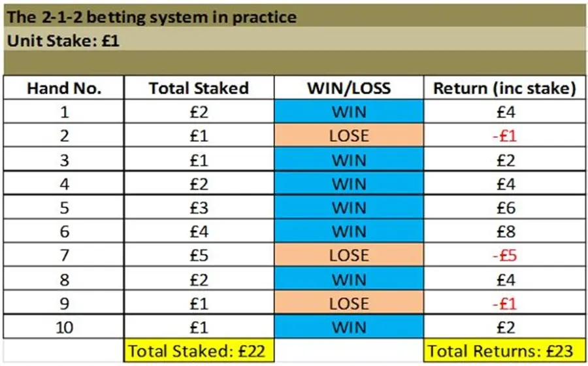Select the red -£5 return cell
Image resolution: width=588 pixels, height=366 pixels.
tap(504, 255)
